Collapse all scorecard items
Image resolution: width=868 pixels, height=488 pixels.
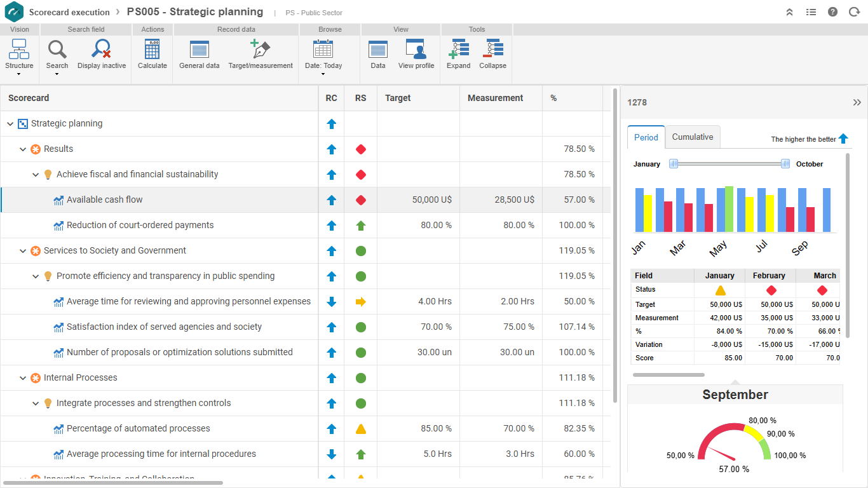(493, 55)
